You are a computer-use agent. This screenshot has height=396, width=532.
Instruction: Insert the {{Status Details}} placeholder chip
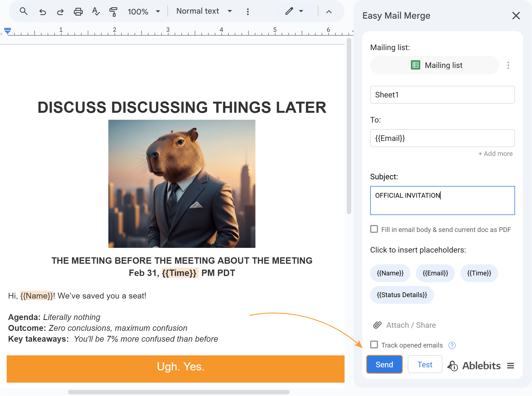pyautogui.click(x=402, y=295)
